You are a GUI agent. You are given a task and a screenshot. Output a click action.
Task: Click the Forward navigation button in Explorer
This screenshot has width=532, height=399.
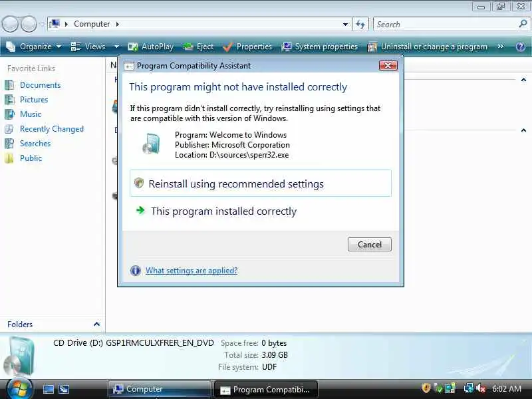tap(29, 24)
